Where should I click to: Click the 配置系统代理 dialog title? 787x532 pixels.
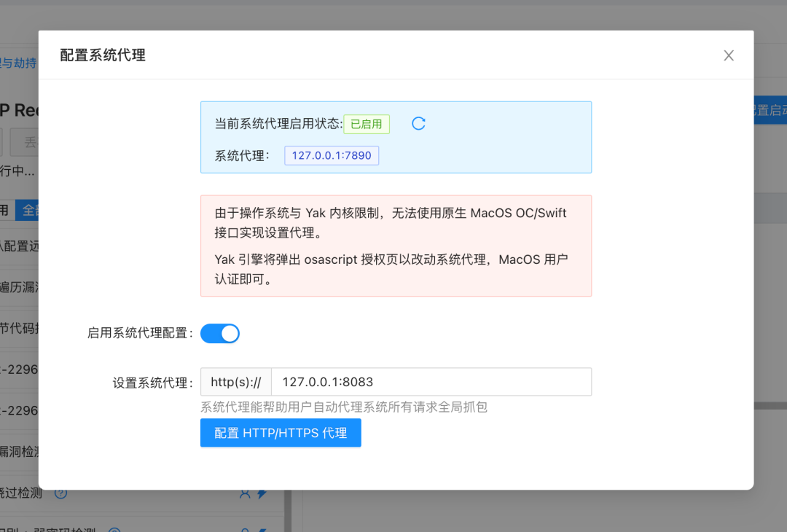coord(103,55)
